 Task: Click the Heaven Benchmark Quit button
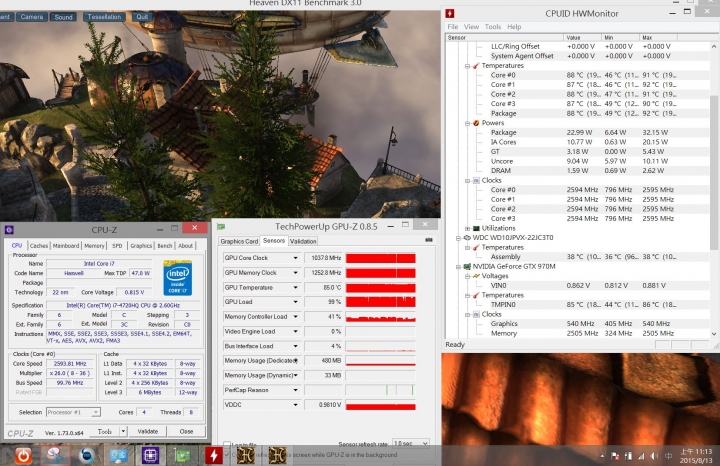(x=142, y=17)
